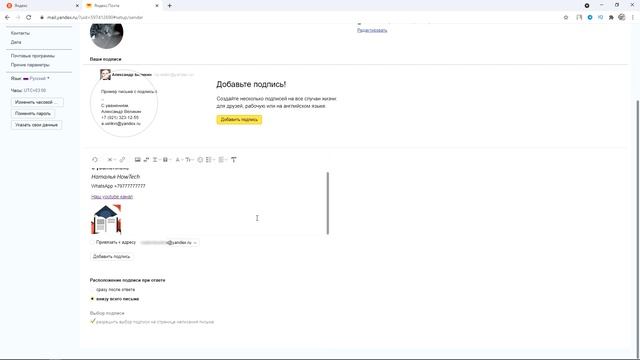Open the Chrome three-dot menu

click(x=633, y=18)
